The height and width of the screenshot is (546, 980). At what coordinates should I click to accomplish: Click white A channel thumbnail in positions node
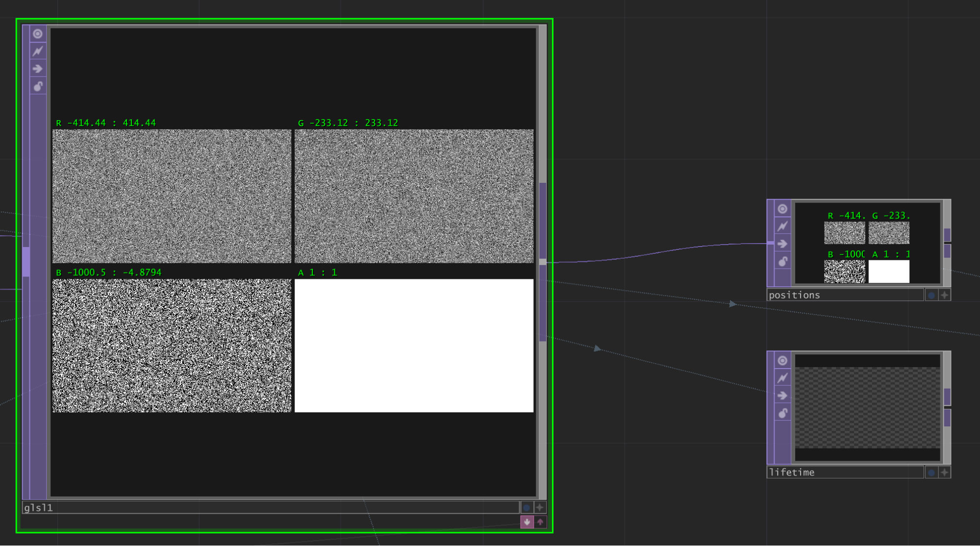[x=889, y=272]
